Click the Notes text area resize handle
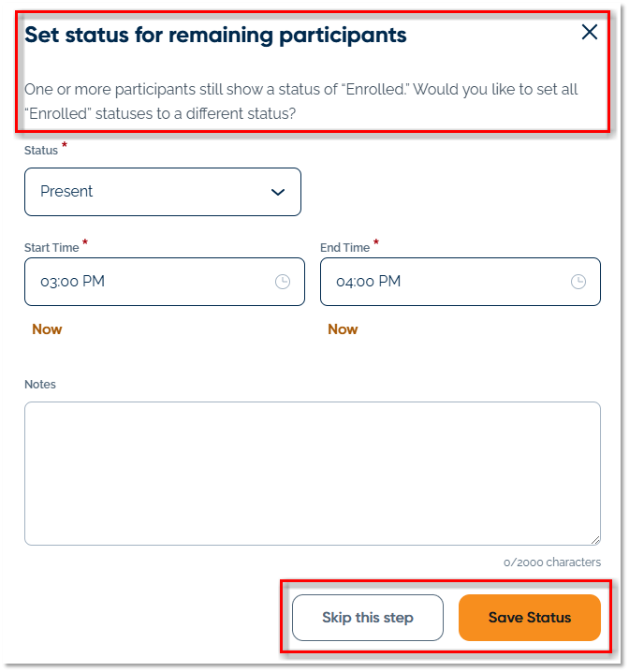The height and width of the screenshot is (672, 629). pyautogui.click(x=594, y=539)
